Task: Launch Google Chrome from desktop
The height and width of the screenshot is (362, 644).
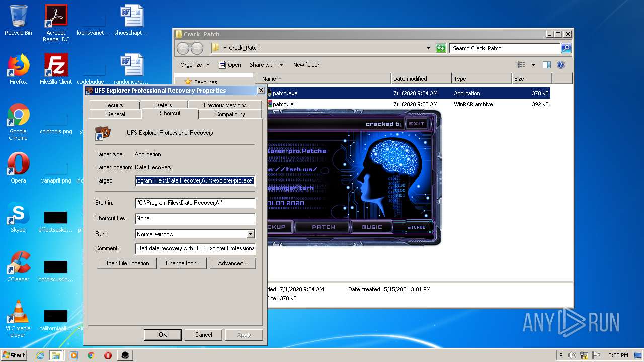Action: pyautogui.click(x=18, y=122)
